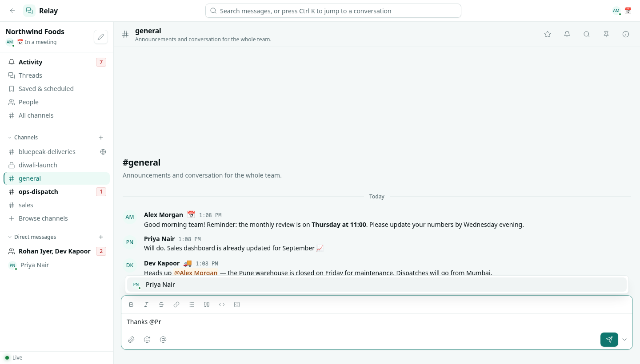
Task: Open Threads in the sidebar
Action: (x=56, y=75)
